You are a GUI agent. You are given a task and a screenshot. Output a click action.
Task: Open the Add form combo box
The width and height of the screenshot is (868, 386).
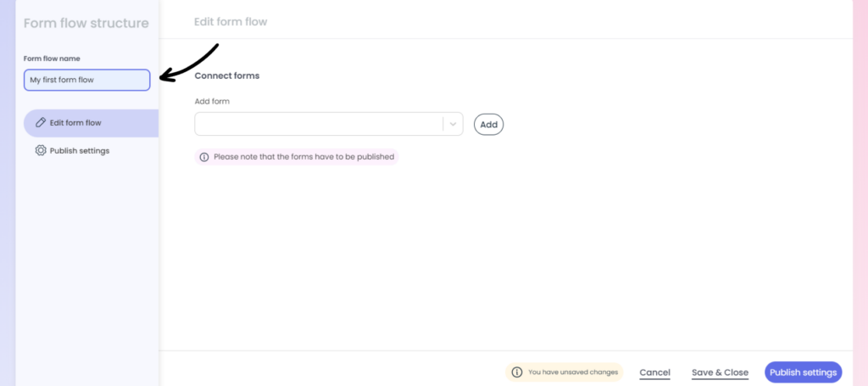pyautogui.click(x=329, y=124)
